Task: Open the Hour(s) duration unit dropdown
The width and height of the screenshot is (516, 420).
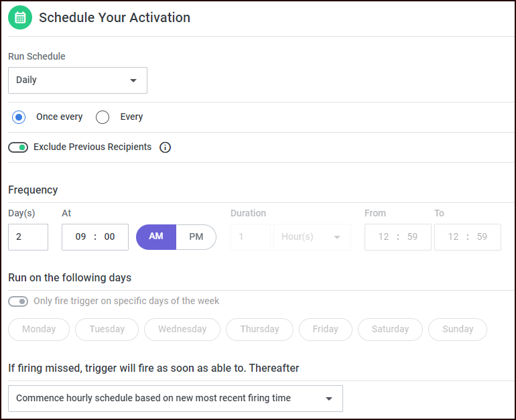Action: pyautogui.click(x=312, y=237)
